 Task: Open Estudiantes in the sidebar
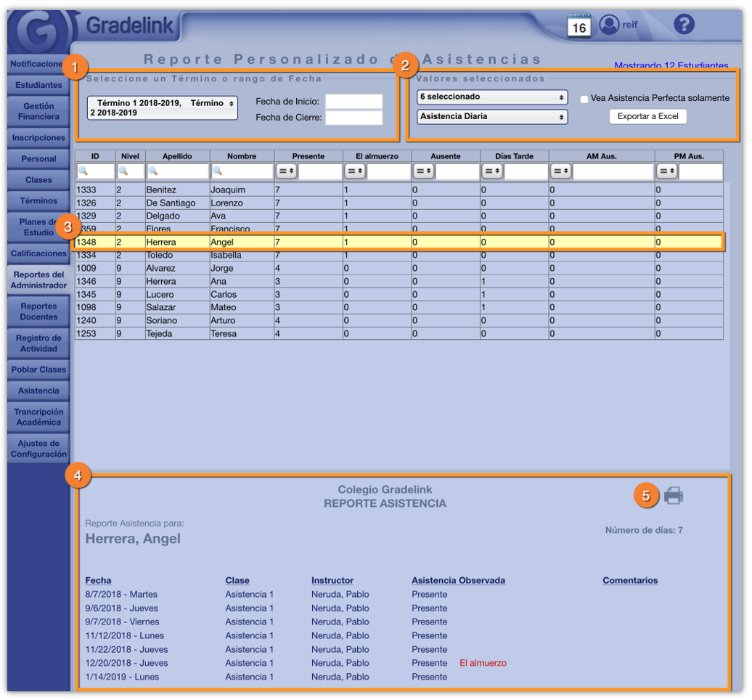click(x=38, y=85)
